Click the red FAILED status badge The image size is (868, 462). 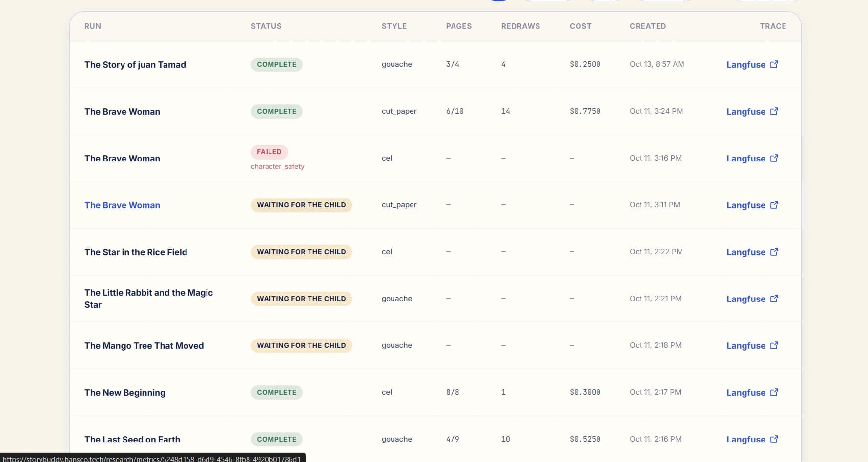(269, 152)
